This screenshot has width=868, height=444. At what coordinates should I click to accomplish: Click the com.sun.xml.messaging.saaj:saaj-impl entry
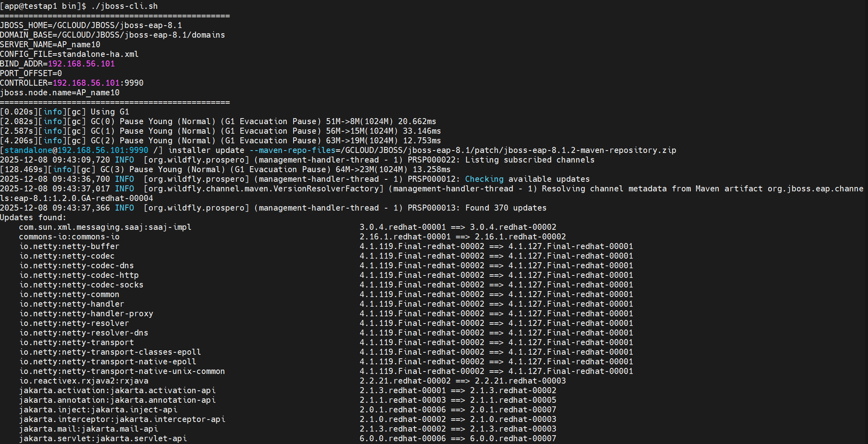tap(105, 227)
